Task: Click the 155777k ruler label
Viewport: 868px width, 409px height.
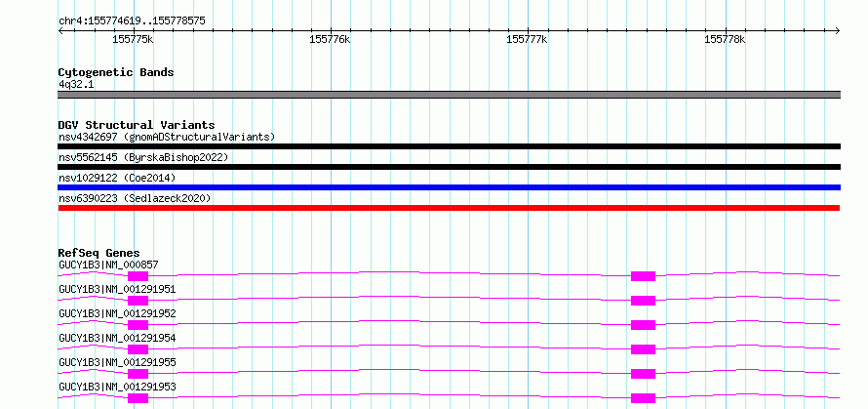Action: [527, 39]
